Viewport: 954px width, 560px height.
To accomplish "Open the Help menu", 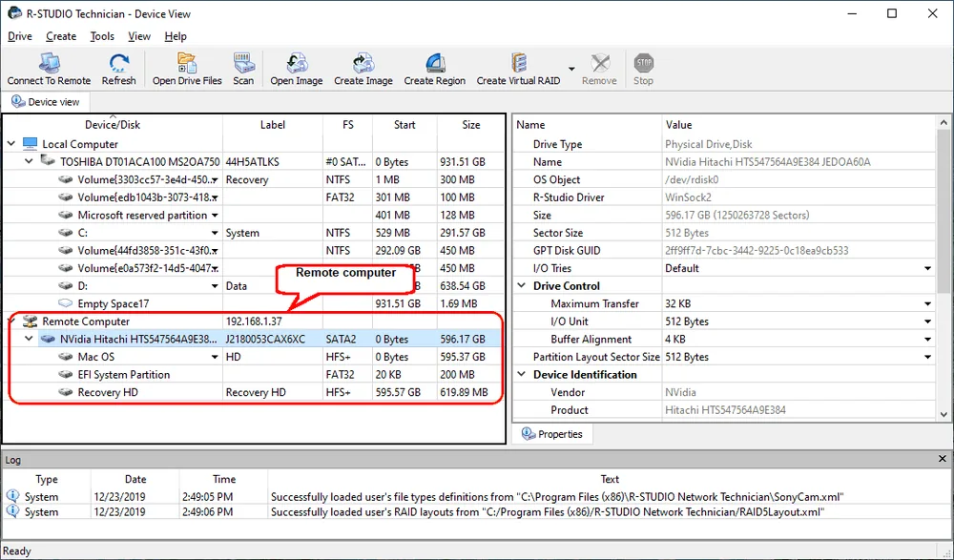I will click(x=176, y=36).
